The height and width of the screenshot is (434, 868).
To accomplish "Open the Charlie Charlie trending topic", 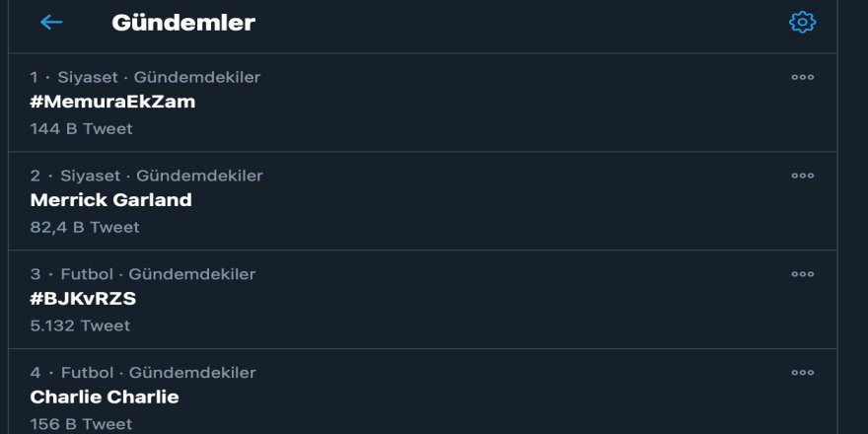I will [105, 398].
